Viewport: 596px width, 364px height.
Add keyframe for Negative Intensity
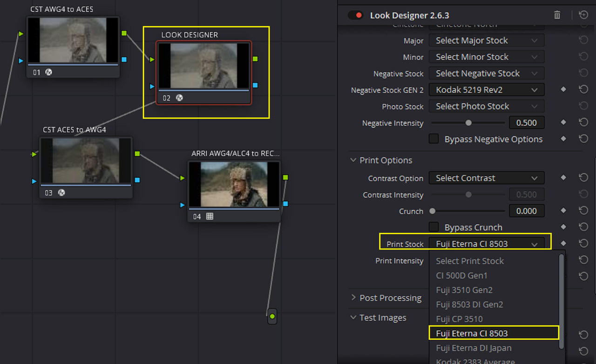(563, 122)
